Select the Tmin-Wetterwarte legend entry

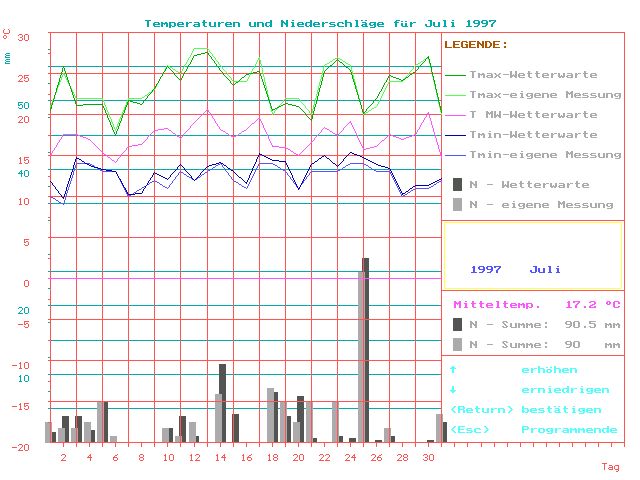[x=533, y=135]
